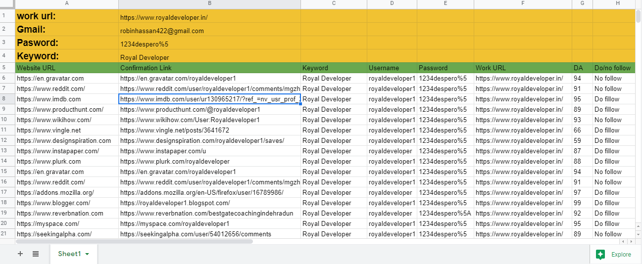Click the horizontal scrollbar thumb
This screenshot has height=264, width=644.
coord(134,242)
